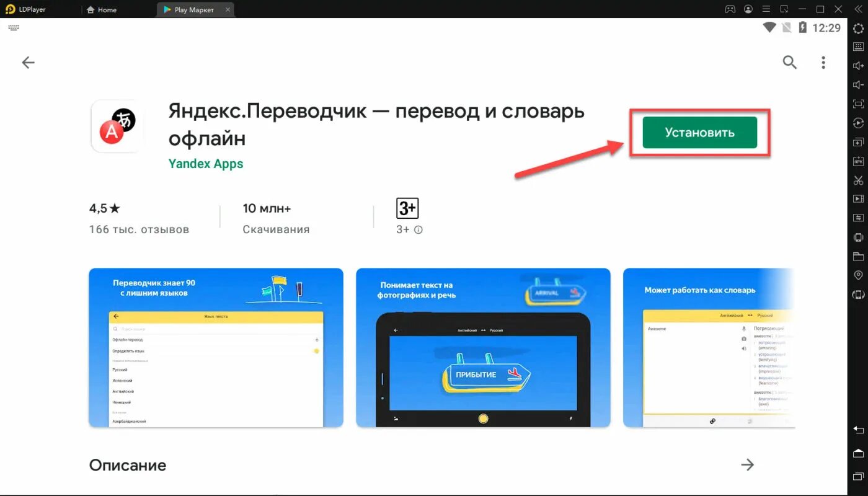Click the scissors screenshot icon
This screenshot has width=868, height=496.
(x=859, y=180)
